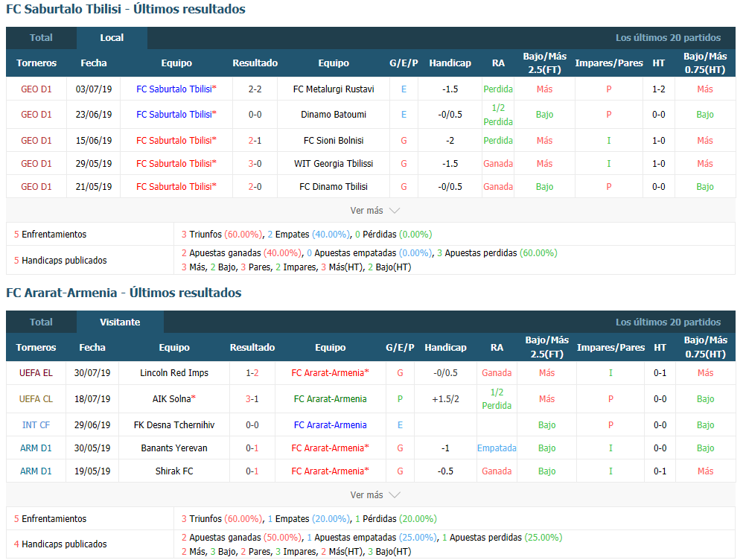The image size is (746, 560).
Task: Click the -2 handicap in Sioni Bolnisi row
Action: (450, 140)
